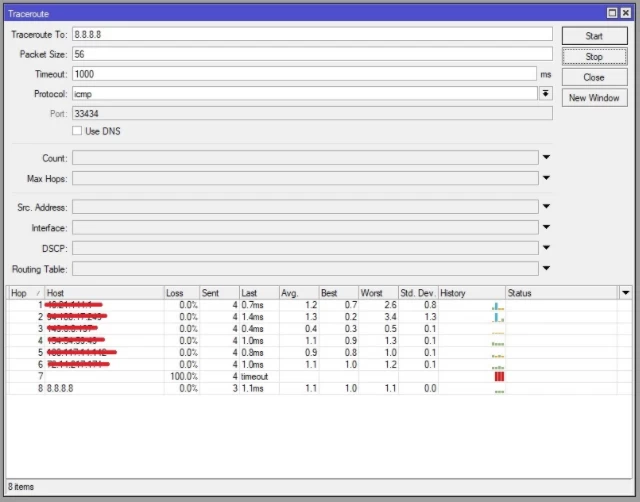
Task: Click the Traceroute To address field
Action: (312, 34)
